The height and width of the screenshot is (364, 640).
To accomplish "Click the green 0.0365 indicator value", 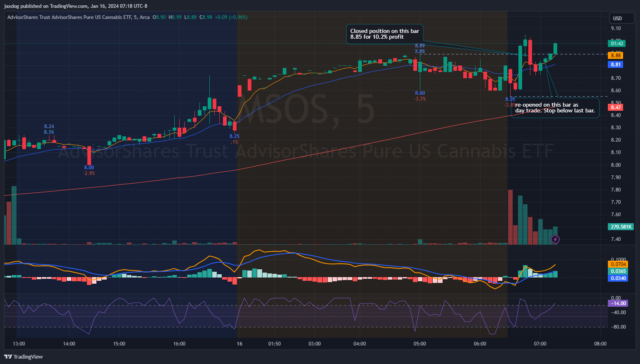I will [x=618, y=271].
